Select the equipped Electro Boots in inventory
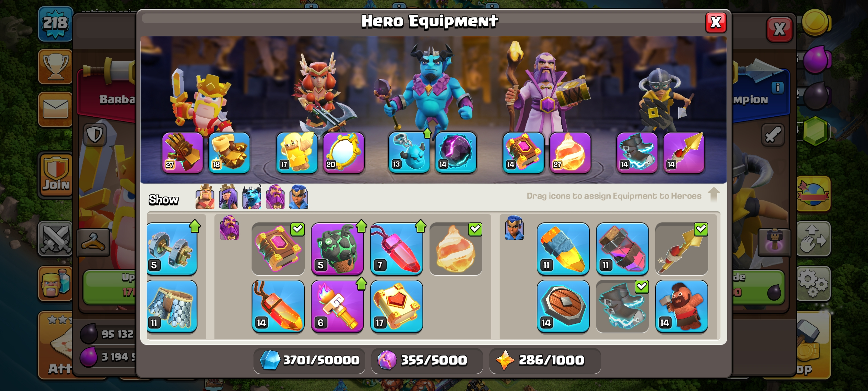868x391 pixels. click(x=622, y=306)
